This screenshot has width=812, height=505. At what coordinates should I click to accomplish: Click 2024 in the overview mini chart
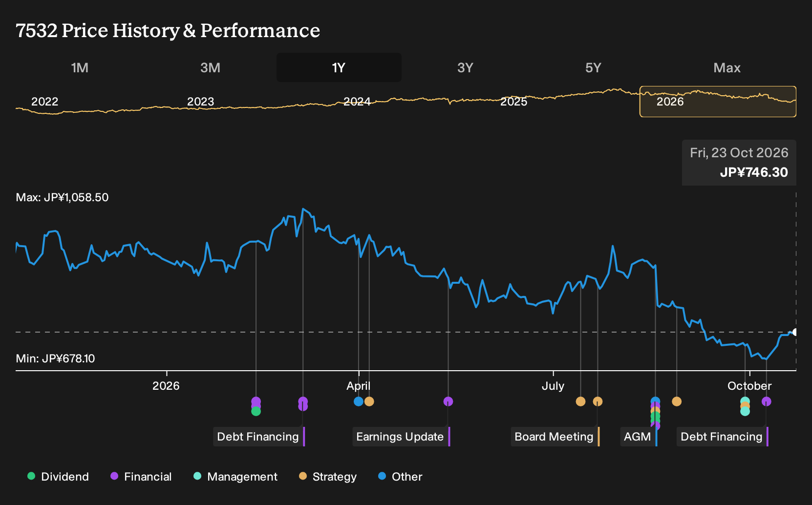[x=357, y=102]
